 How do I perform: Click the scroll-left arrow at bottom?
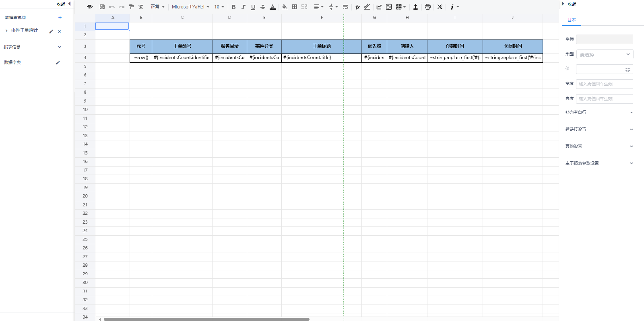[x=100, y=319]
